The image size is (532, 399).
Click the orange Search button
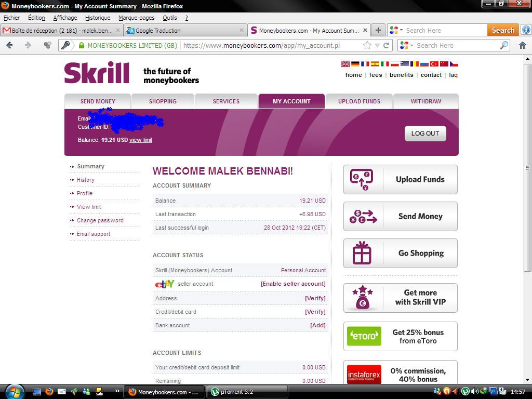(503, 30)
